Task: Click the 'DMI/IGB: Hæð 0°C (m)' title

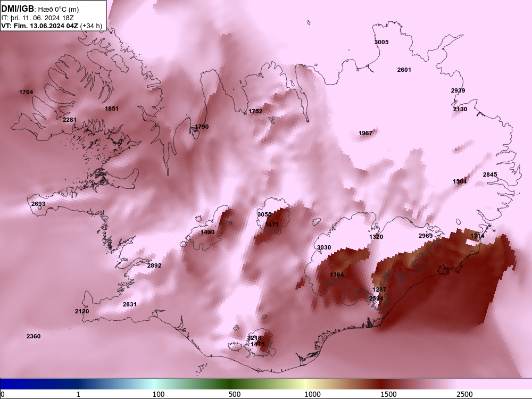Action: [x=40, y=9]
